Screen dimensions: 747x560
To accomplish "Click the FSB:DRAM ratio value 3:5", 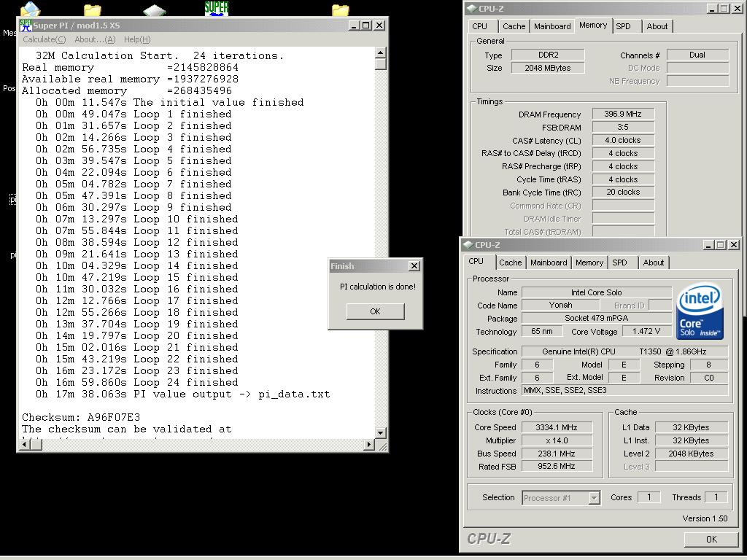I will (x=623, y=127).
